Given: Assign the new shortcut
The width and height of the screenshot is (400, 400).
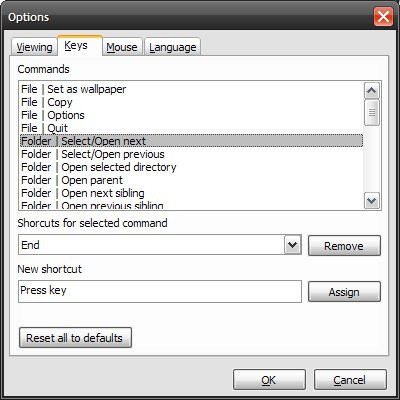Looking at the screenshot, I should (344, 292).
